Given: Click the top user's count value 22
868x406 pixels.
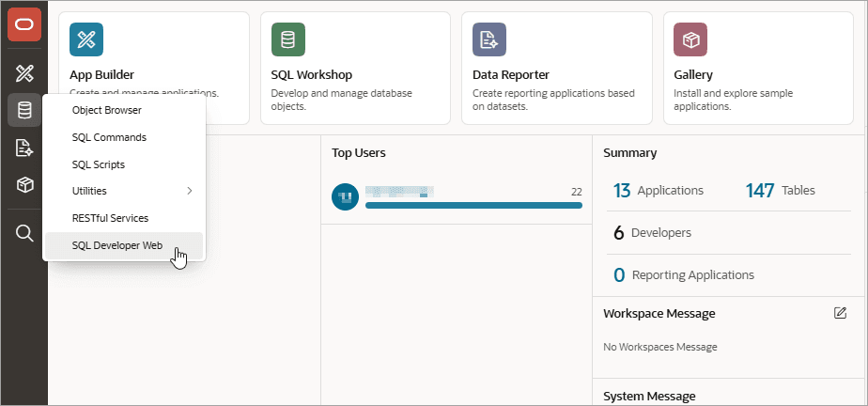Looking at the screenshot, I should pos(576,193).
